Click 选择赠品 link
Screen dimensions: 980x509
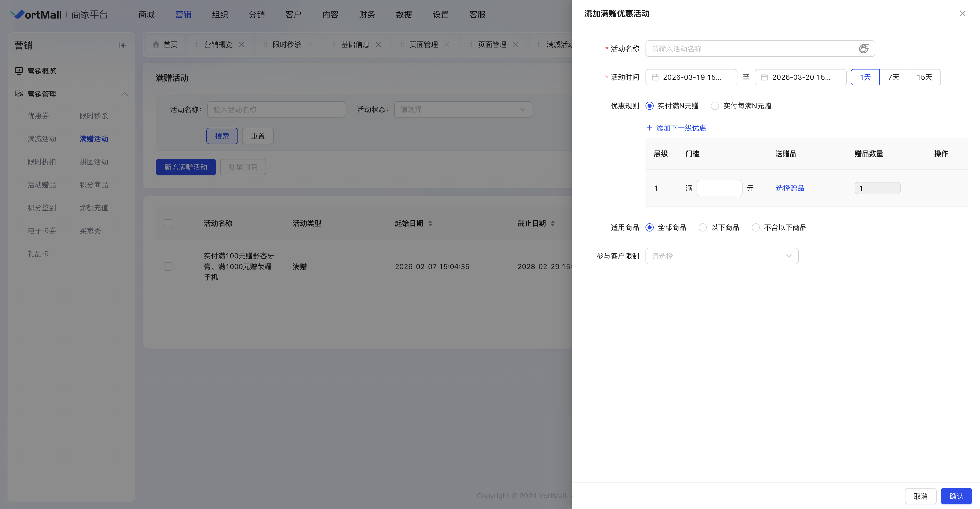click(790, 188)
